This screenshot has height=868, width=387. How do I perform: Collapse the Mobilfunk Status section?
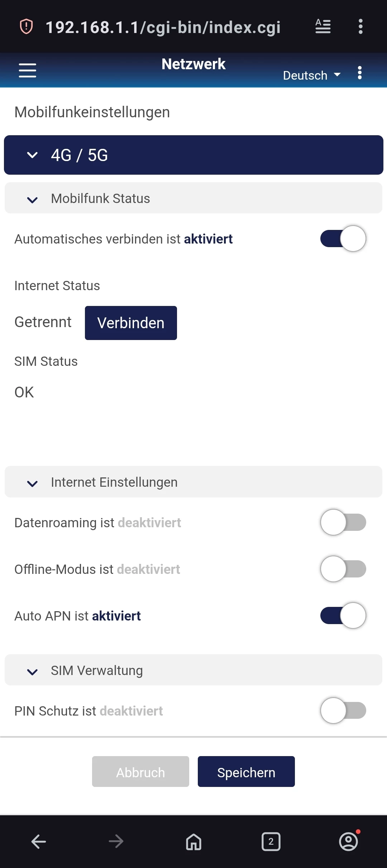tap(193, 198)
